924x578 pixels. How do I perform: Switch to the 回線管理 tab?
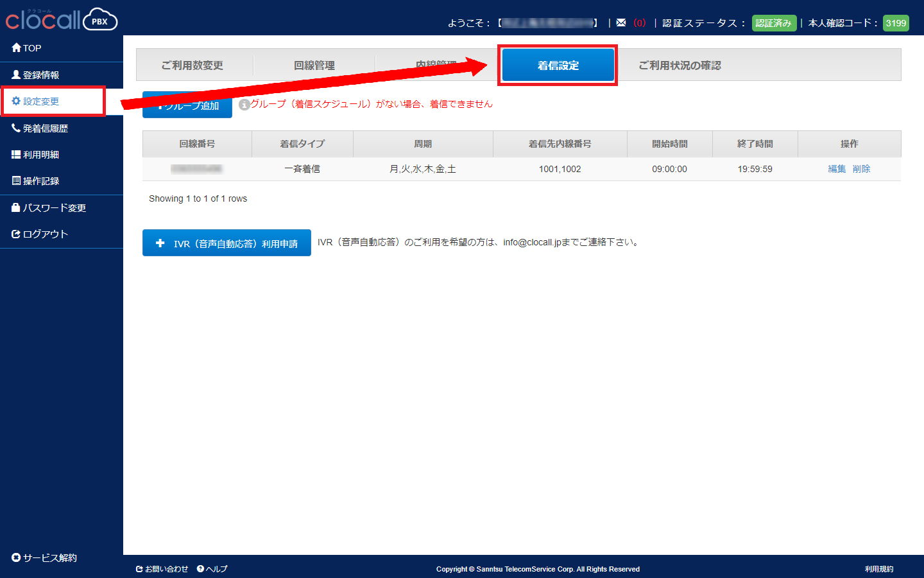coord(314,66)
